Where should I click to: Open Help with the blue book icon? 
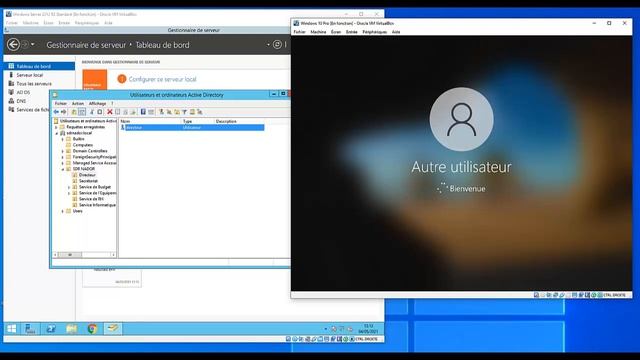pyautogui.click(x=143, y=112)
